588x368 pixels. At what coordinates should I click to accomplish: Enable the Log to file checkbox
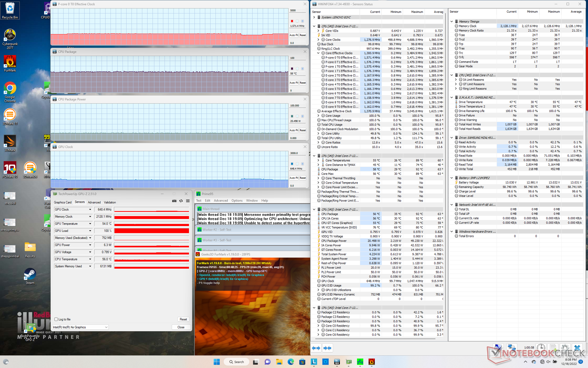pyautogui.click(x=56, y=319)
